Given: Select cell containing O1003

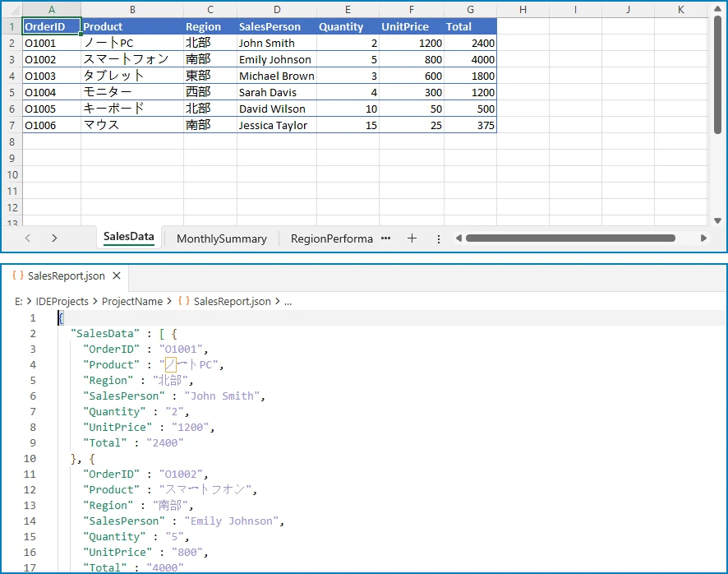Looking at the screenshot, I should coord(52,76).
